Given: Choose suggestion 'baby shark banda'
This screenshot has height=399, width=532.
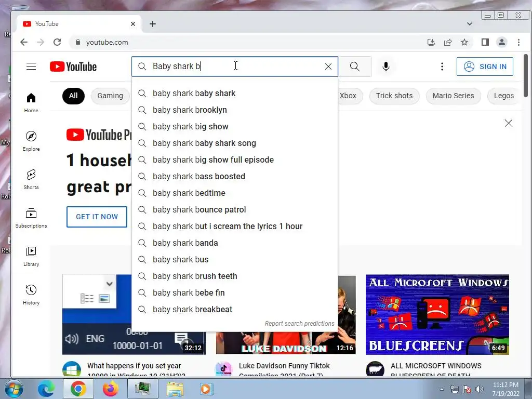Looking at the screenshot, I should tap(235, 243).
